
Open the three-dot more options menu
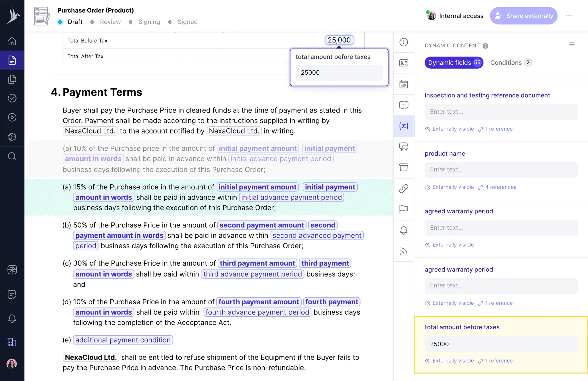click(x=569, y=16)
